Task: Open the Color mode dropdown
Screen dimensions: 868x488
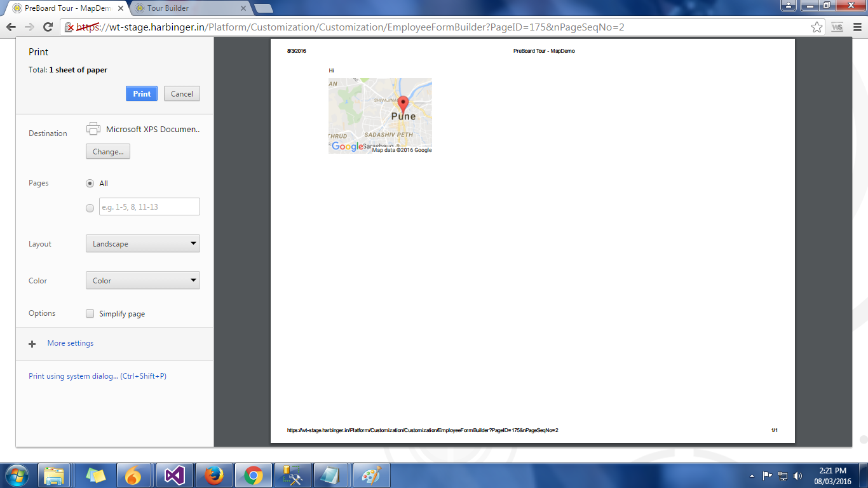Action: coord(143,281)
